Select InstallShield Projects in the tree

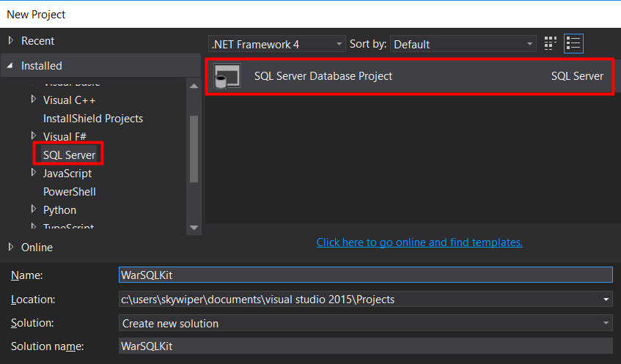coord(93,119)
